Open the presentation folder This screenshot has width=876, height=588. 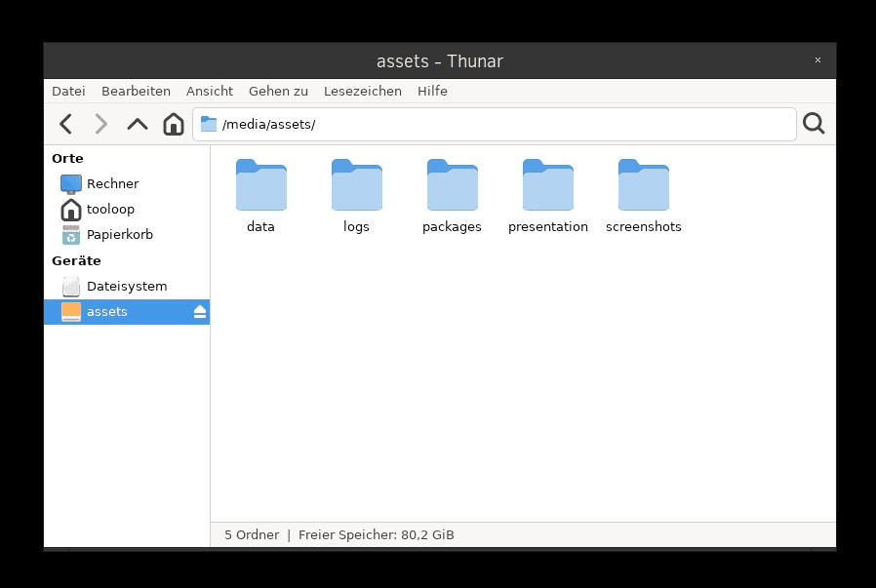pyautogui.click(x=547, y=185)
